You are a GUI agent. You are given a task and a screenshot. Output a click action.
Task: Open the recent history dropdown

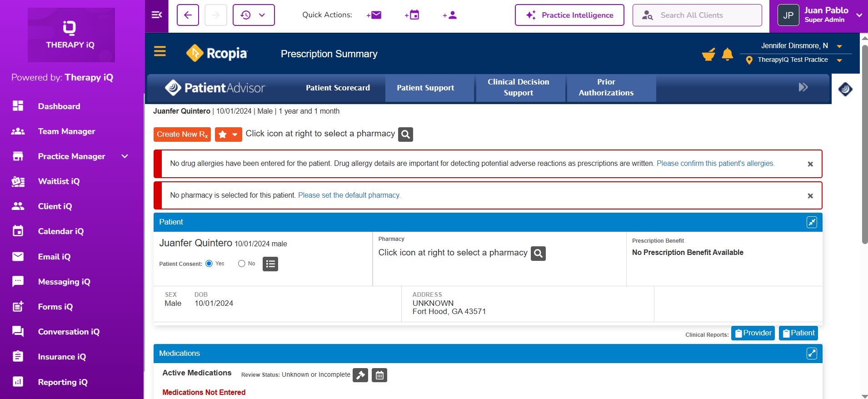pyautogui.click(x=254, y=15)
